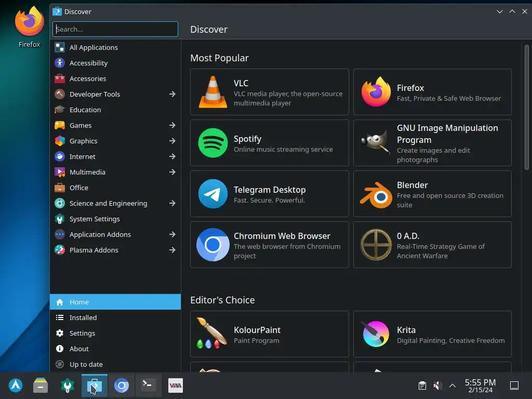The height and width of the screenshot is (399, 532).
Task: Select the Accessibility category
Action: 115,63
